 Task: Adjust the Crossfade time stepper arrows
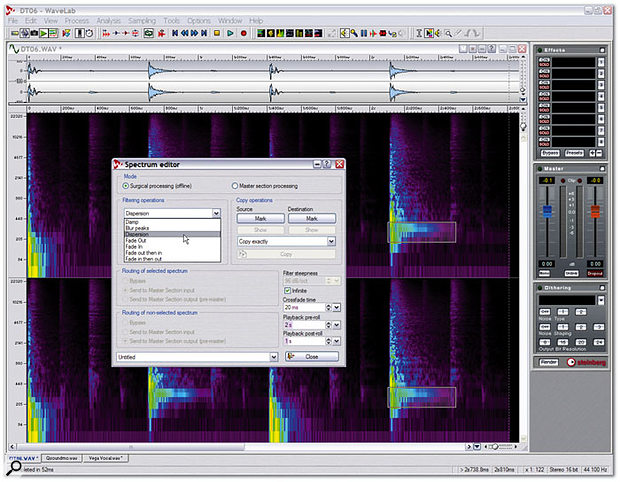329,307
